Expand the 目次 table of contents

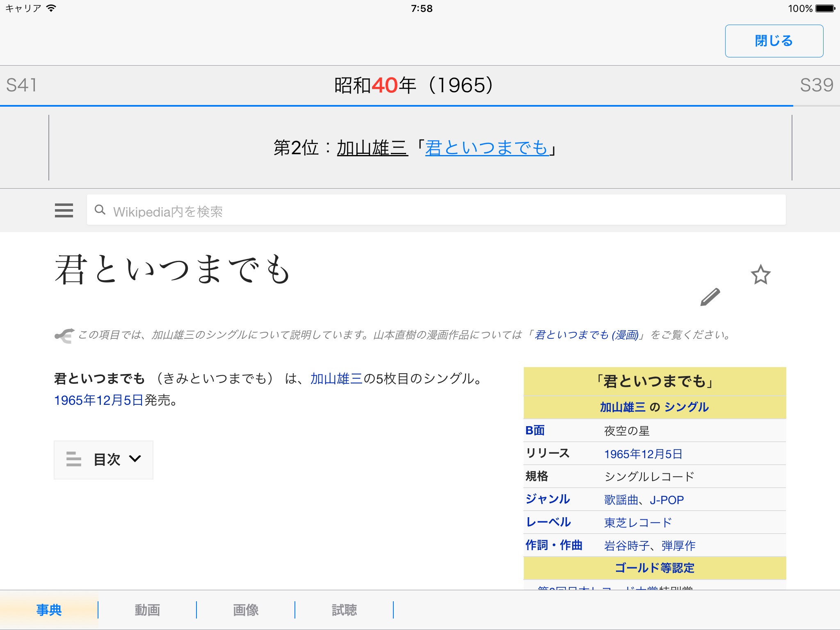(x=103, y=460)
